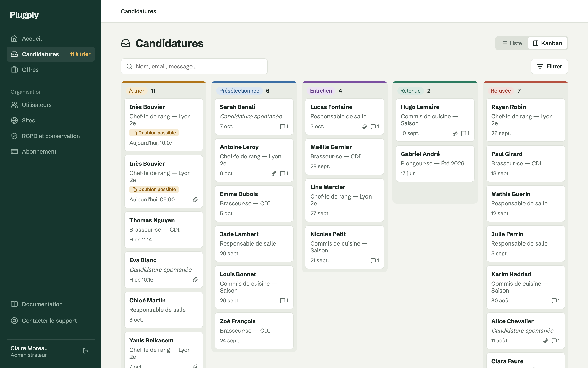This screenshot has width=588, height=368.
Task: Click the home icon next to Accueil
Action: [14, 39]
